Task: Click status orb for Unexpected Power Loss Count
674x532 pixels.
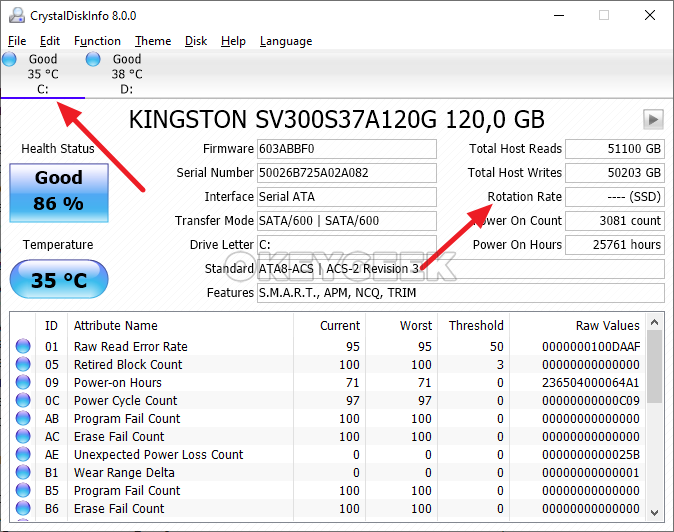Action: (23, 454)
